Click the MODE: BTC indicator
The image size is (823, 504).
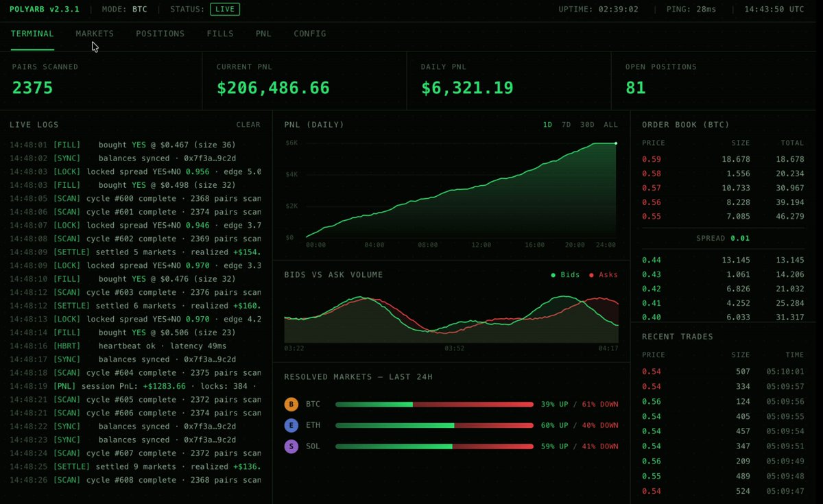click(125, 10)
